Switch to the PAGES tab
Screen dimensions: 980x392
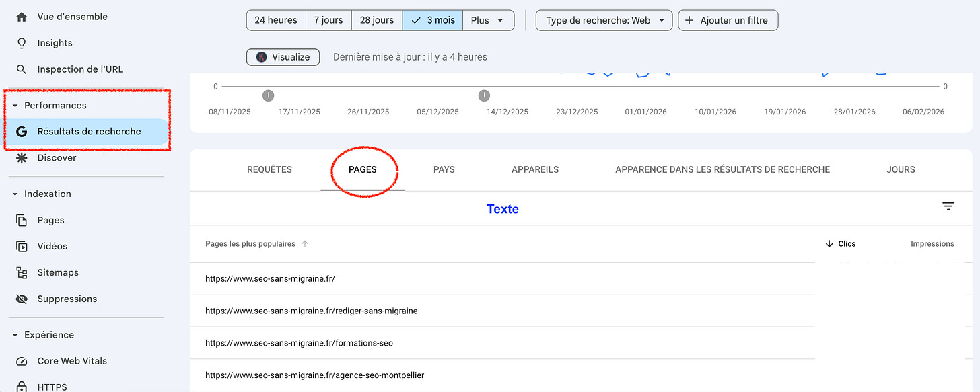pos(363,169)
